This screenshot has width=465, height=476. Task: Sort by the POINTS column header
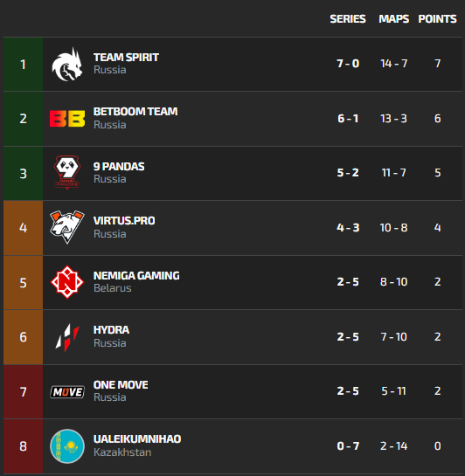click(437, 19)
